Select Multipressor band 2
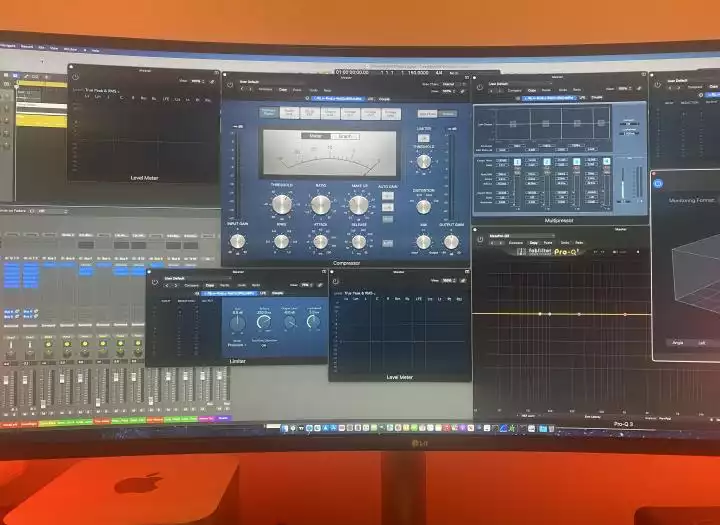 547,162
